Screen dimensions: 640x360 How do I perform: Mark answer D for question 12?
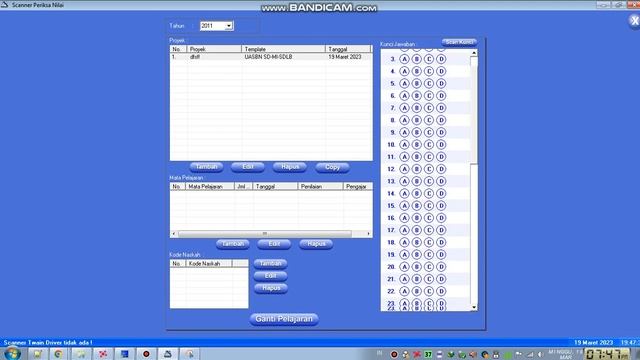click(x=441, y=169)
